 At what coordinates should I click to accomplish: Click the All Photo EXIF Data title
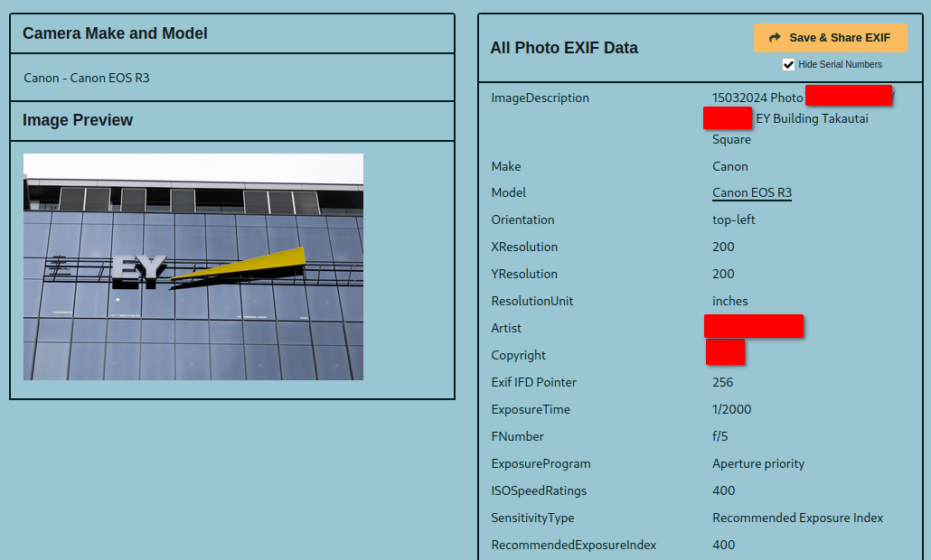click(564, 48)
